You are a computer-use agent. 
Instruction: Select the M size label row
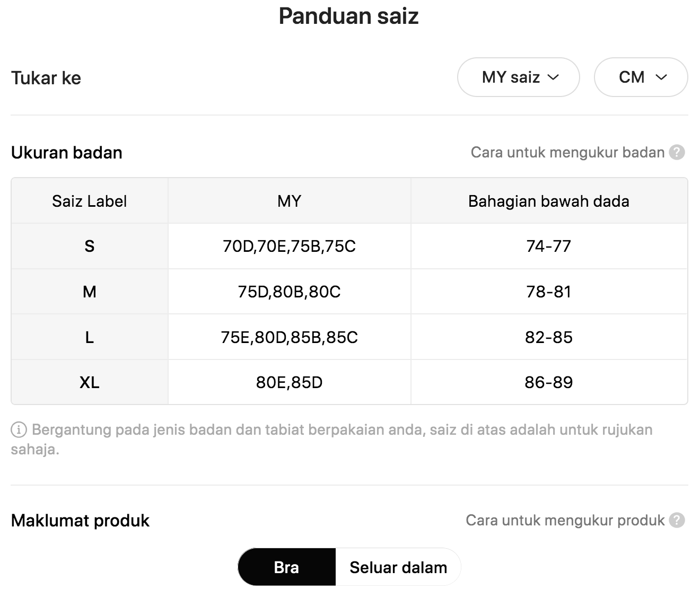[349, 292]
